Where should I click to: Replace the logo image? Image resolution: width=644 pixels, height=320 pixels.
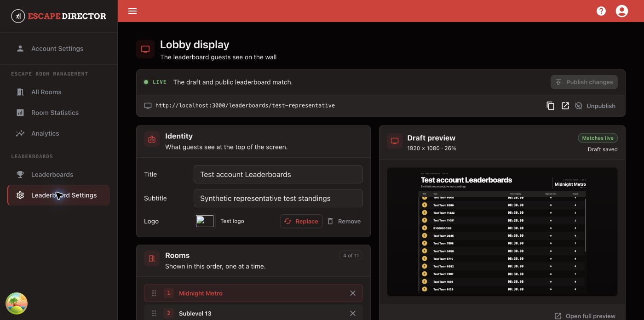[x=301, y=221]
